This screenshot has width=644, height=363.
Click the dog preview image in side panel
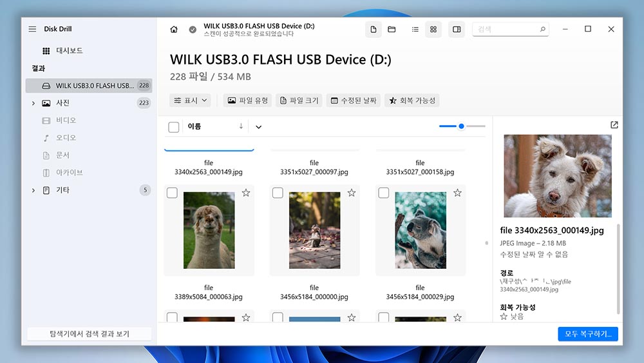[x=557, y=176]
